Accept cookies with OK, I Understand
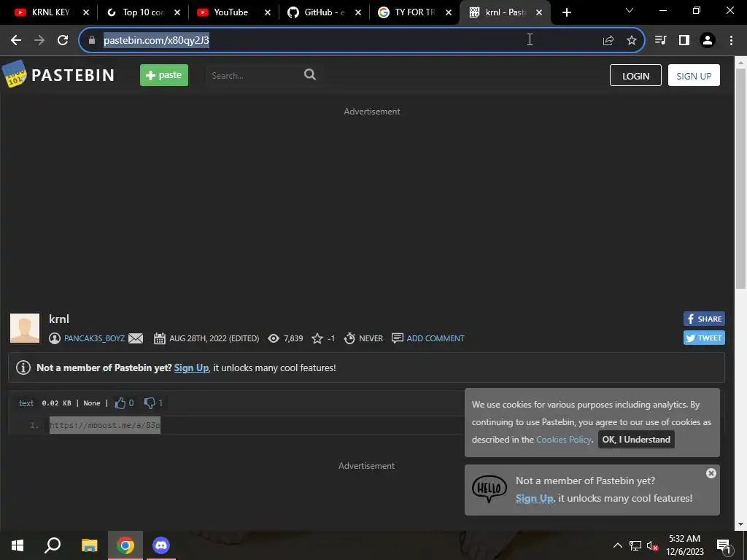 click(x=636, y=440)
